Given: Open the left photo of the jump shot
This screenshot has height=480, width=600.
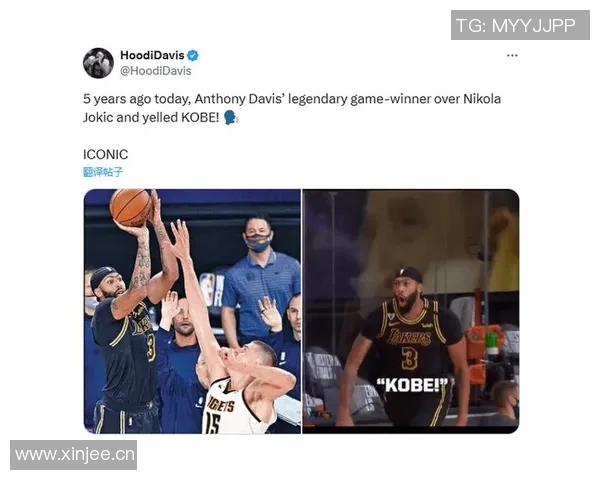Looking at the screenshot, I should coord(192,311).
